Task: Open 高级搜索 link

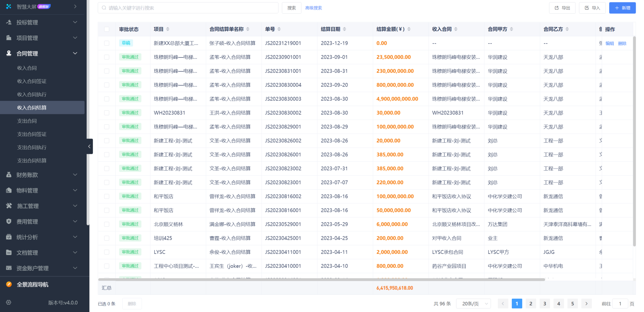Action: (313, 8)
